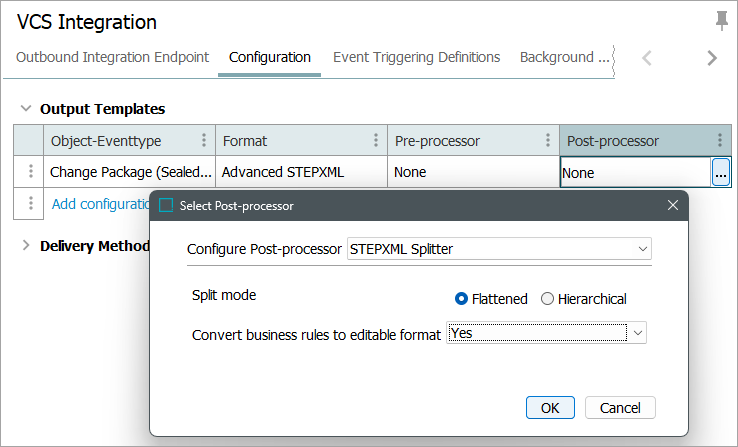Open Convert business rules dropdown
The height and width of the screenshot is (447, 738).
pyautogui.click(x=638, y=333)
